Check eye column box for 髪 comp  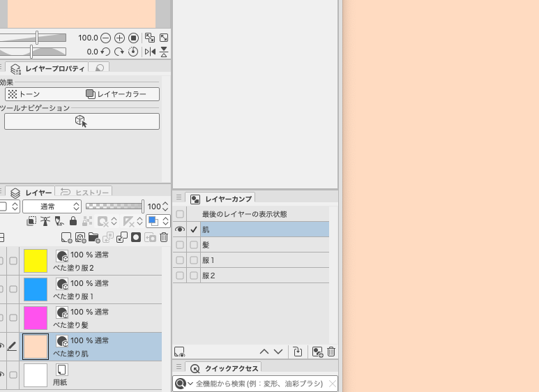(x=180, y=245)
